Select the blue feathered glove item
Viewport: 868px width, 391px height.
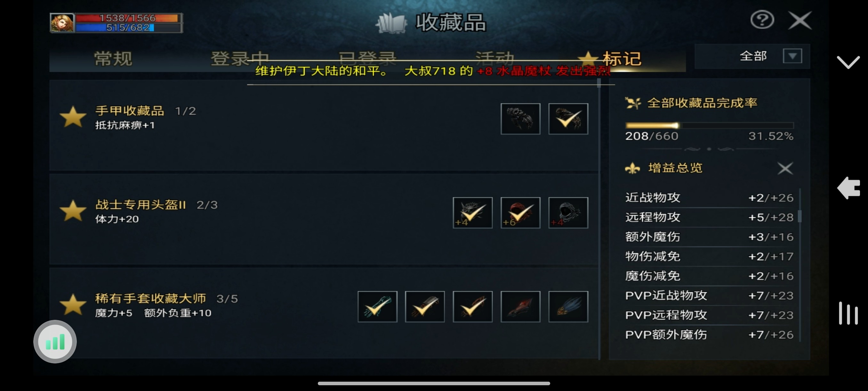(568, 307)
